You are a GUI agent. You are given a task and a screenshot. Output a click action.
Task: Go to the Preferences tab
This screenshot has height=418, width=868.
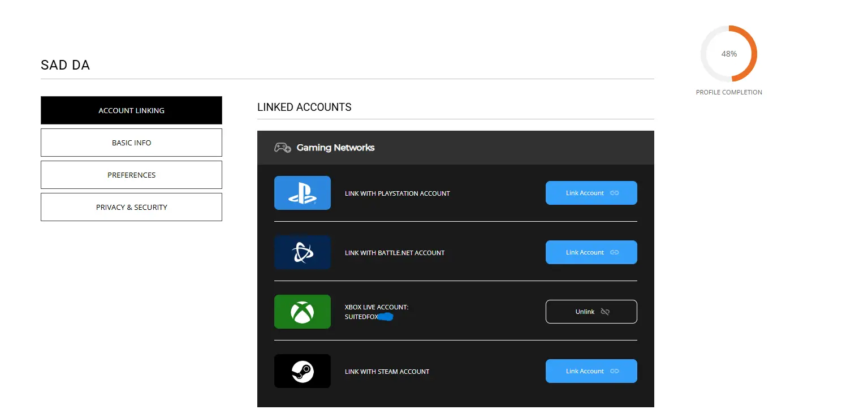click(x=131, y=175)
